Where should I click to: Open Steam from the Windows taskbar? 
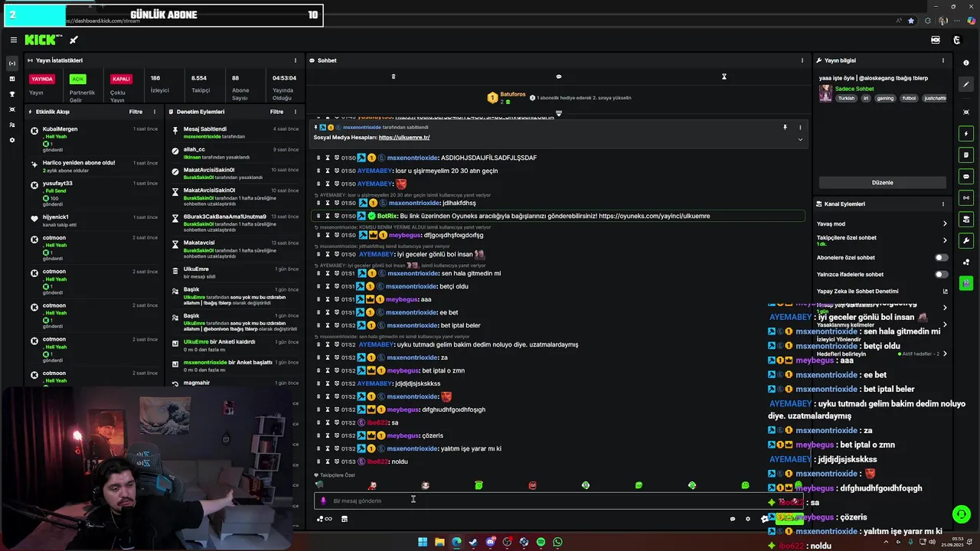(473, 542)
